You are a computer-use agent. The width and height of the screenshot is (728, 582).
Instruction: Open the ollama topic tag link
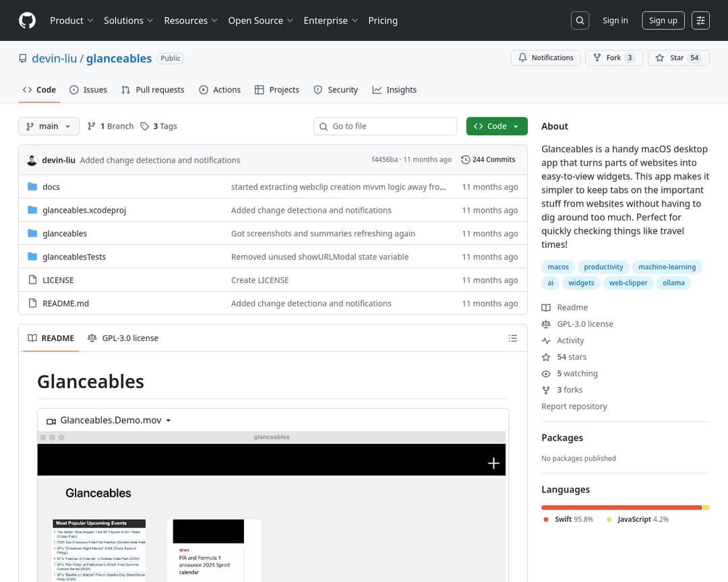point(673,283)
